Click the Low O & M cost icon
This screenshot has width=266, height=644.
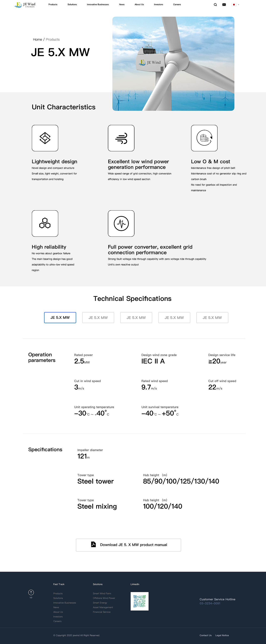tap(204, 138)
